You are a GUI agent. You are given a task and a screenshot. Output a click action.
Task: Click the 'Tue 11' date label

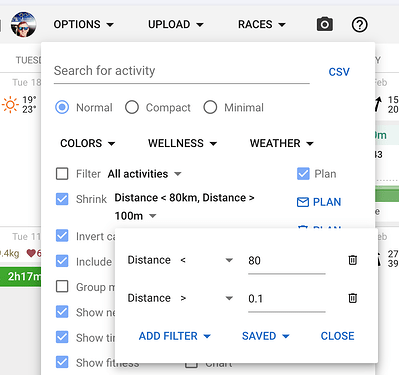coord(26,237)
